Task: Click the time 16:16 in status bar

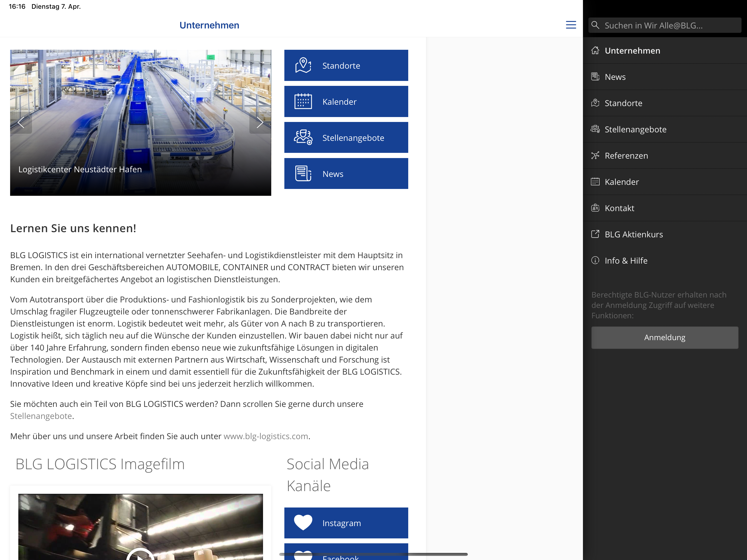Action: tap(17, 6)
